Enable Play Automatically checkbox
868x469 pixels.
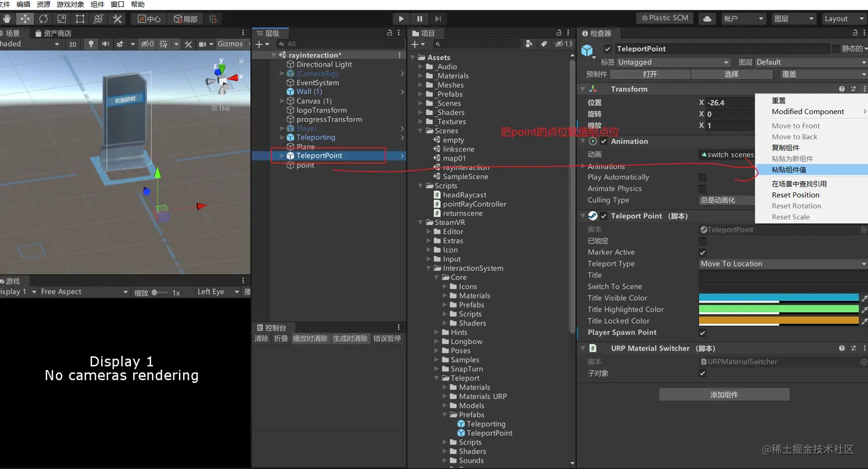point(702,177)
